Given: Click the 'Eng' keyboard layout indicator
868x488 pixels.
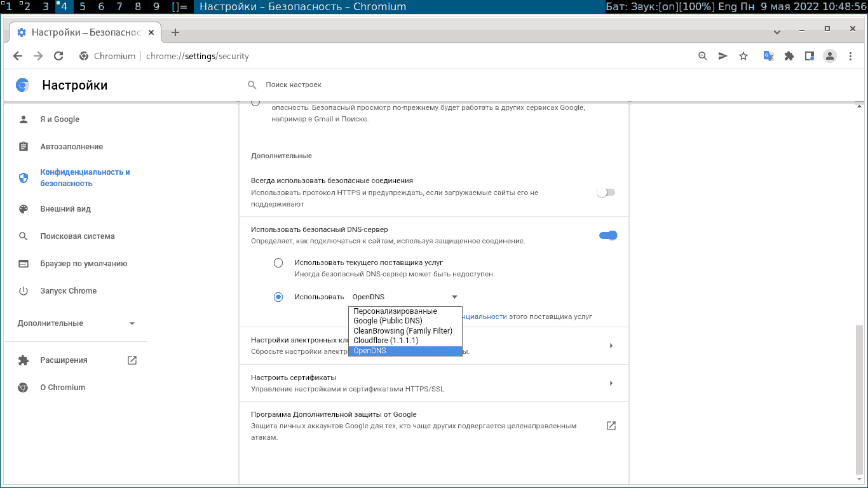Looking at the screenshot, I should (x=727, y=7).
